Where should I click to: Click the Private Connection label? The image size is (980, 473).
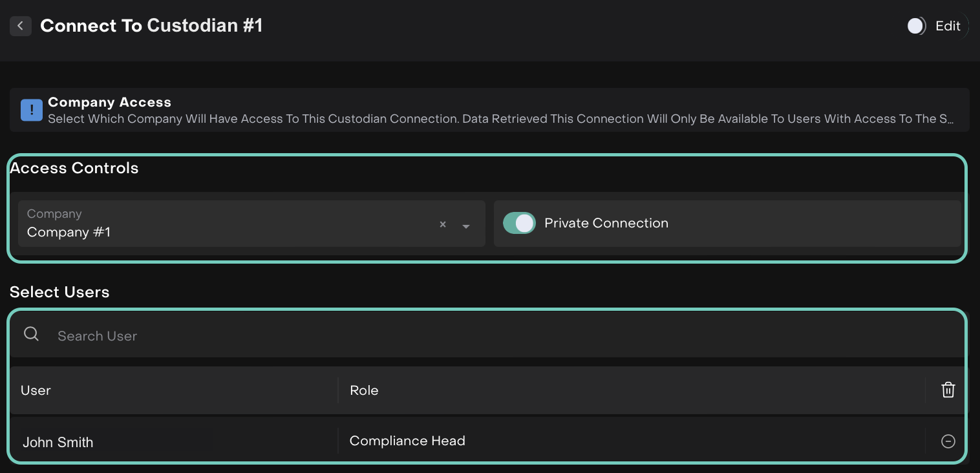pos(606,223)
